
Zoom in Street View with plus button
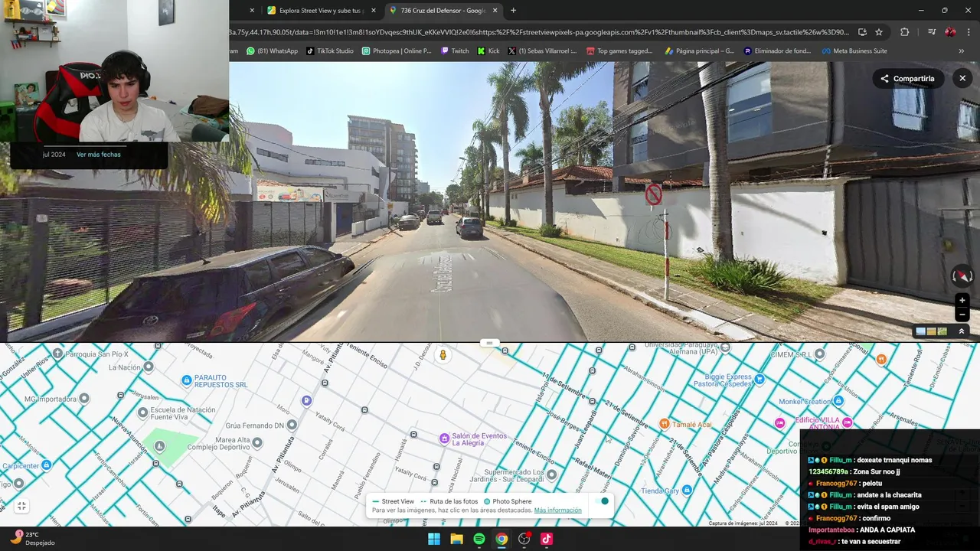962,300
